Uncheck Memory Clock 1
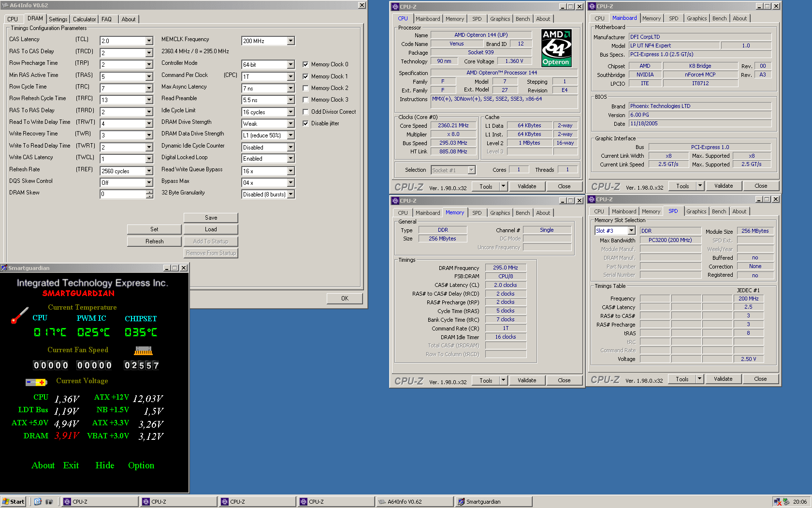The width and height of the screenshot is (812, 508). point(305,76)
